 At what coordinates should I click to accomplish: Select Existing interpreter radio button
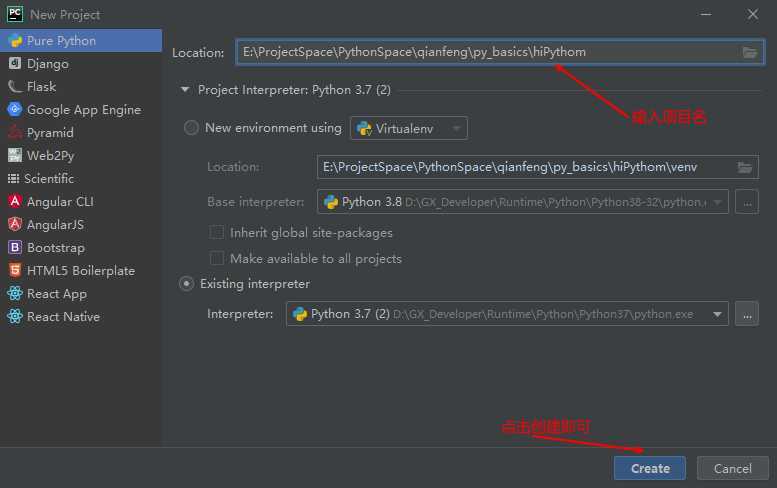pos(186,284)
